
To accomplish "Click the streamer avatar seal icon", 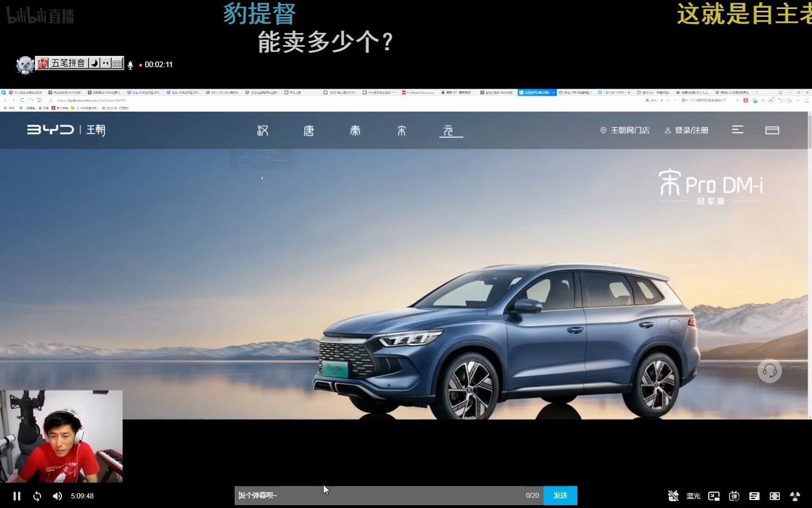I will 25,65.
